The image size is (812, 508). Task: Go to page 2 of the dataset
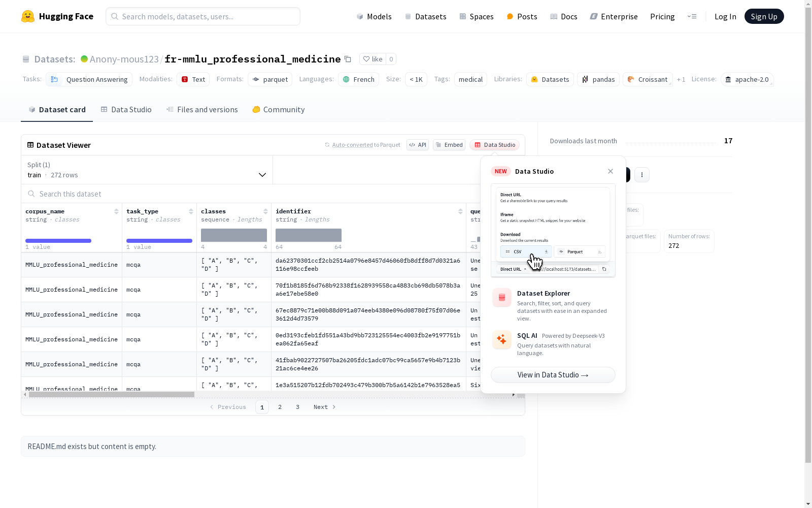(280, 407)
